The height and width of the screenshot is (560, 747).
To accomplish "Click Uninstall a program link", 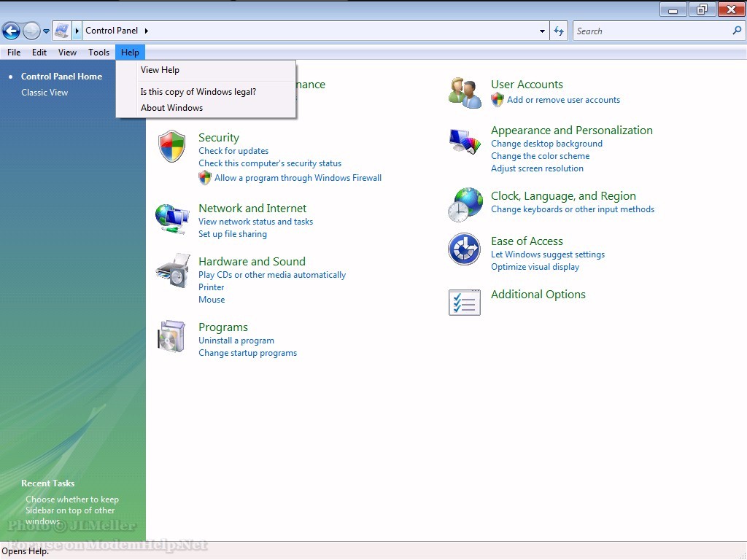I will coord(236,341).
